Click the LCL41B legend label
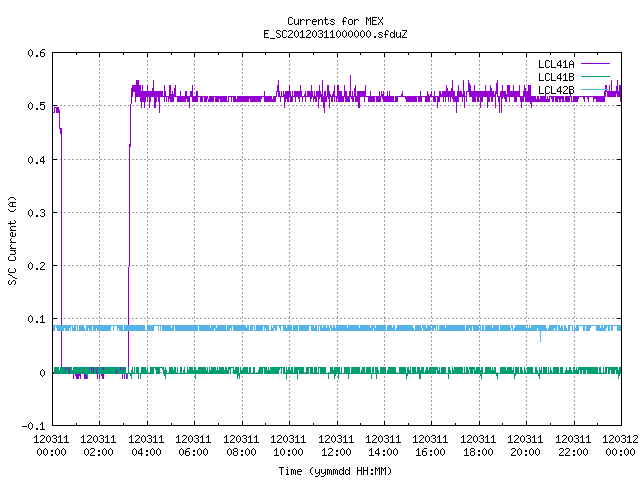Viewport: 640px width, 480px height. 556,77
